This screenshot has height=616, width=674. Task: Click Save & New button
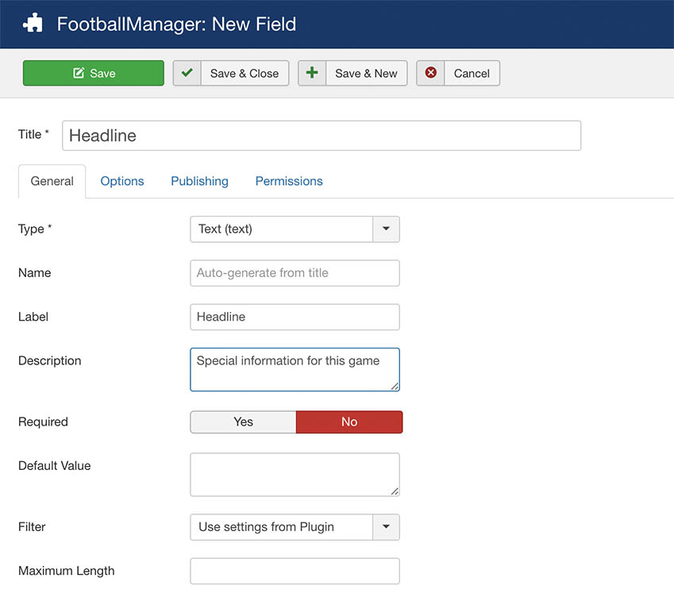[x=352, y=73]
